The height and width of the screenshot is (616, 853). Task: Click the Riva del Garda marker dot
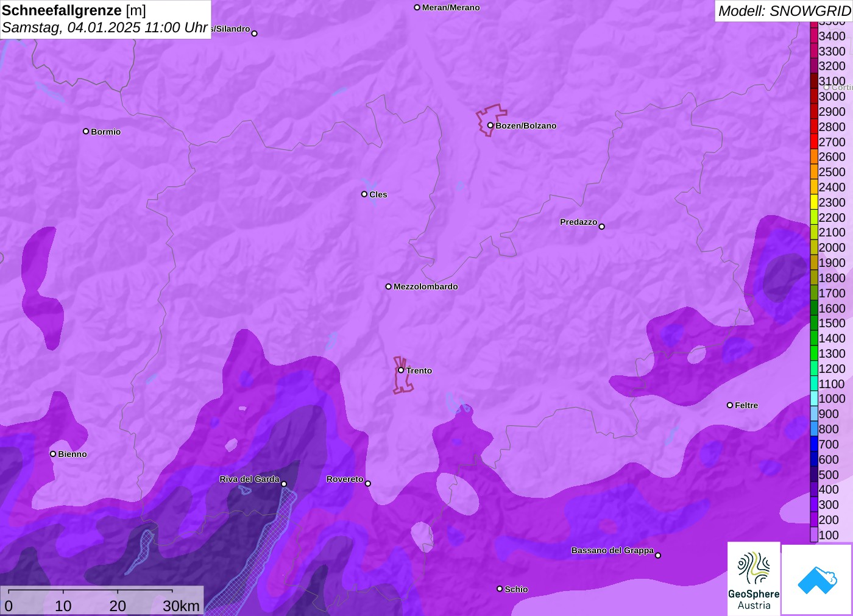(283, 484)
